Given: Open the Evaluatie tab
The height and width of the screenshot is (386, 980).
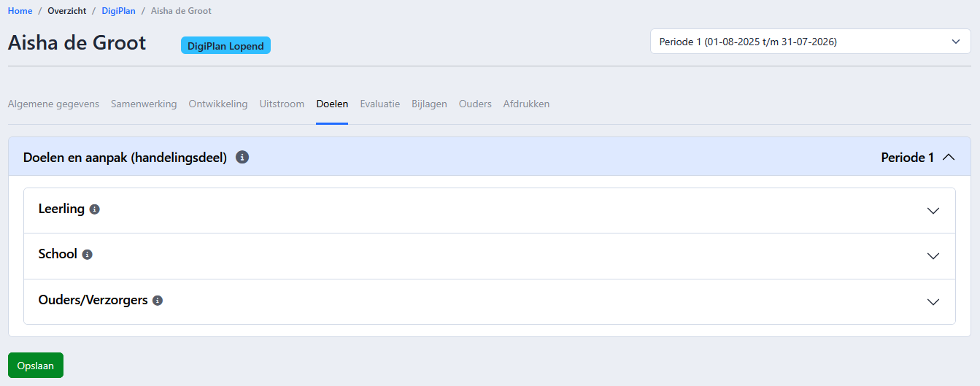Looking at the screenshot, I should tap(379, 104).
